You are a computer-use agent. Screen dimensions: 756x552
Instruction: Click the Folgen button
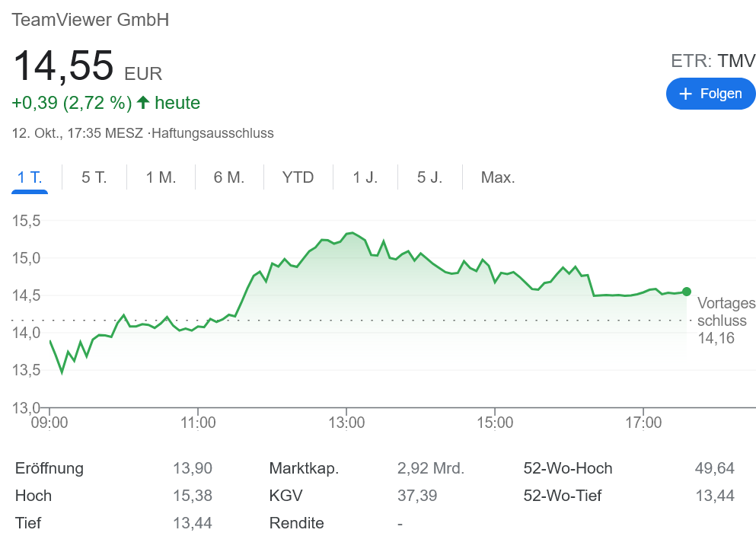coord(710,94)
